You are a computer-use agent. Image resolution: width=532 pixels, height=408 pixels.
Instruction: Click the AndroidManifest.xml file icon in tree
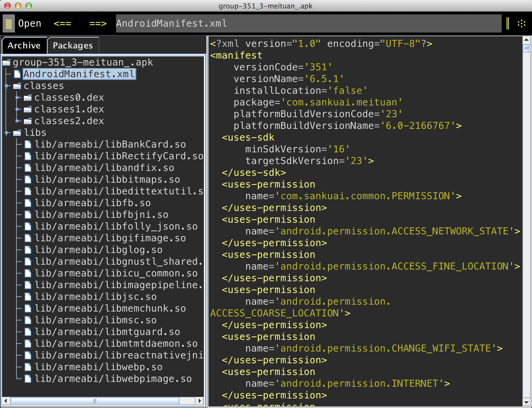pyautogui.click(x=17, y=74)
